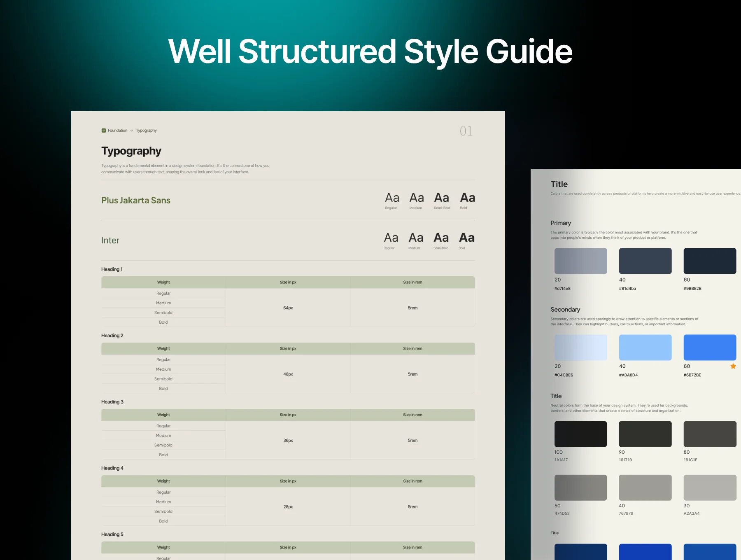Click the Heading 1 section label

coord(112,269)
